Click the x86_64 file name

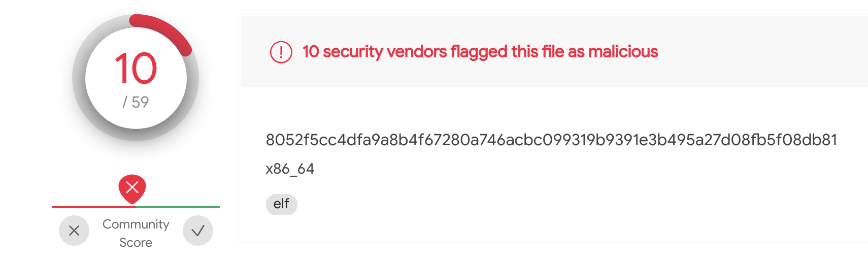pyautogui.click(x=290, y=169)
